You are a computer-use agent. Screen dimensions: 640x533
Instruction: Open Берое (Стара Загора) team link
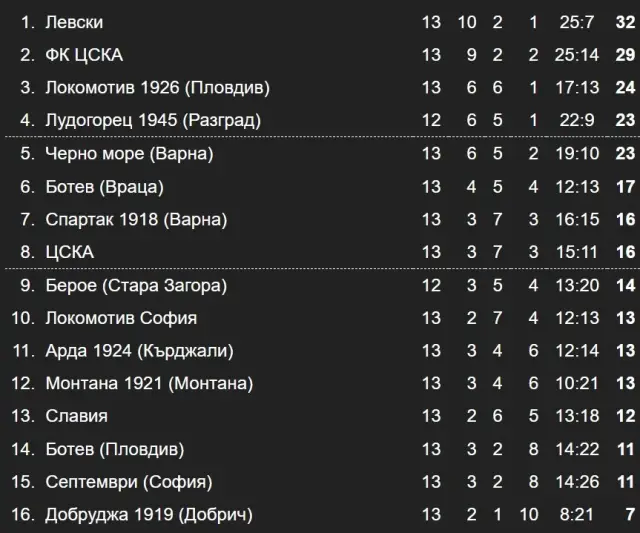(136, 285)
